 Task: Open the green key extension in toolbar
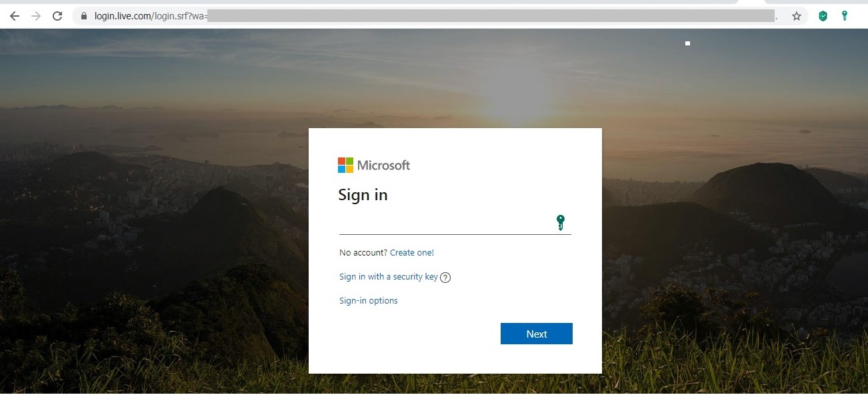845,15
